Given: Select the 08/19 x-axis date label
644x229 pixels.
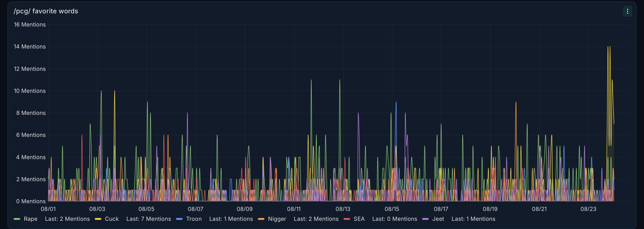Looking at the screenshot, I should (490, 209).
